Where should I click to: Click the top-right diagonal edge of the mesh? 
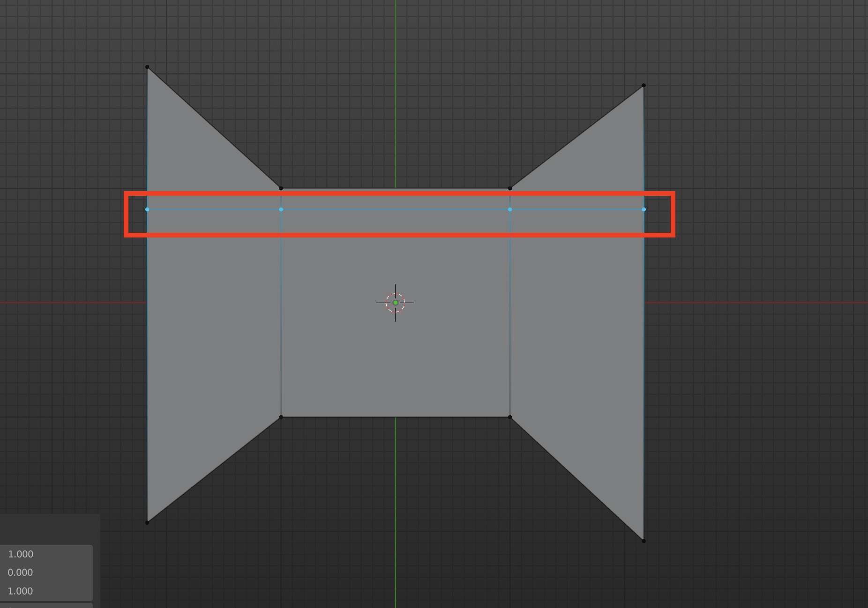click(x=576, y=137)
